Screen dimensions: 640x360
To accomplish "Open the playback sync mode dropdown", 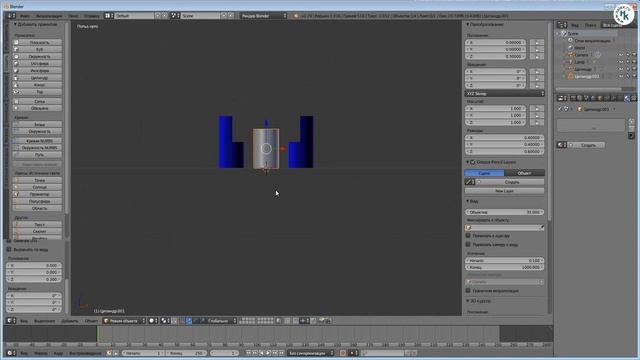I will pyautogui.click(x=310, y=353).
